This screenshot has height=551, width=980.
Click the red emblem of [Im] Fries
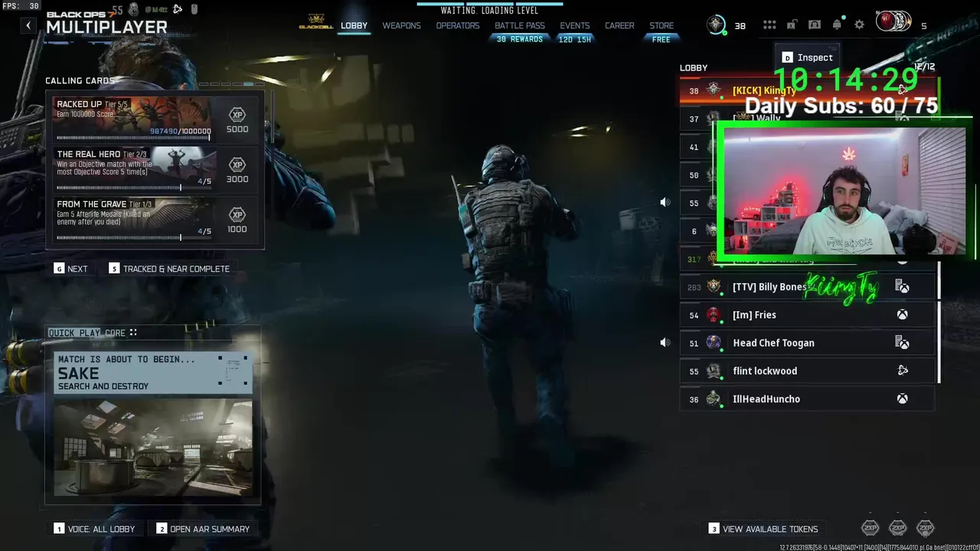click(x=714, y=315)
